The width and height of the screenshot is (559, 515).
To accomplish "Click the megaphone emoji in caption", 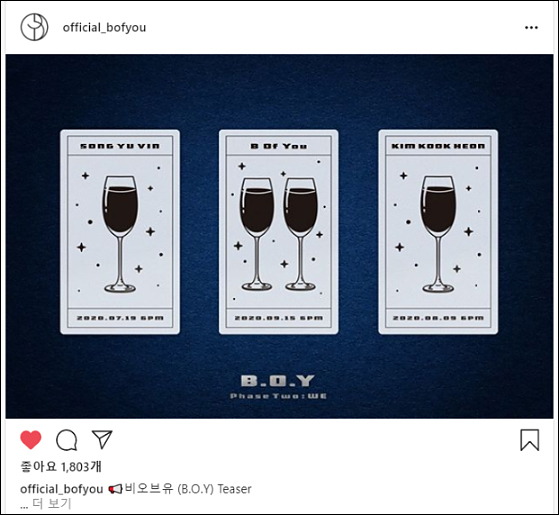I will coord(115,489).
